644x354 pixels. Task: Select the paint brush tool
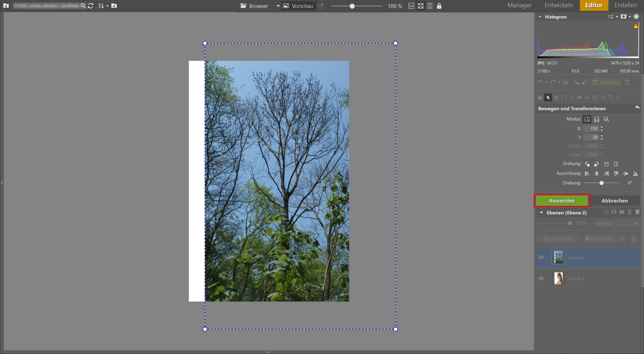(603, 98)
